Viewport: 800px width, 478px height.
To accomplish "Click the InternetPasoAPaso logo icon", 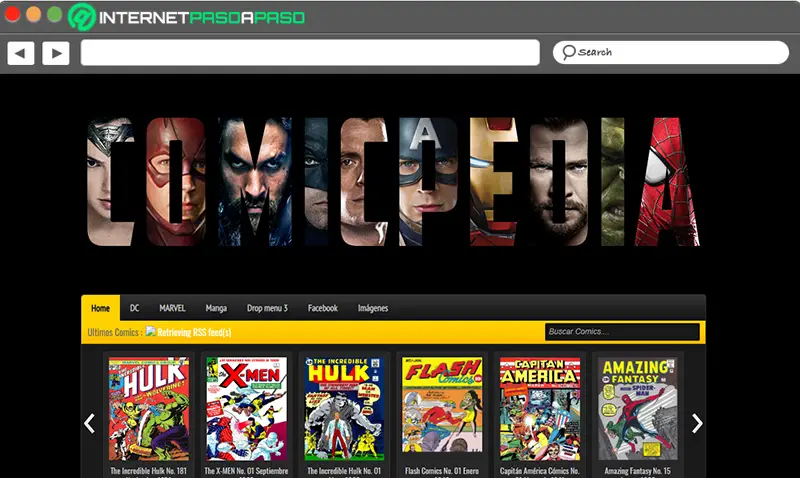I will tap(82, 17).
